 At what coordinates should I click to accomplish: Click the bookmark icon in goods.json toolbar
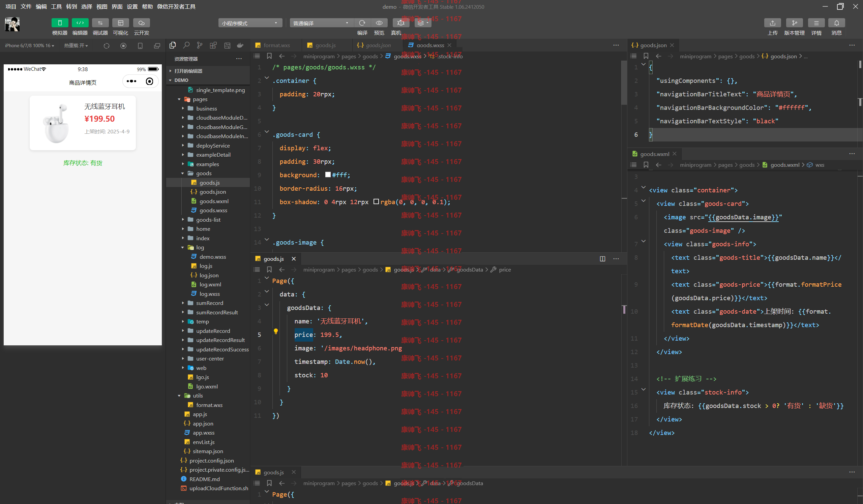tap(646, 56)
